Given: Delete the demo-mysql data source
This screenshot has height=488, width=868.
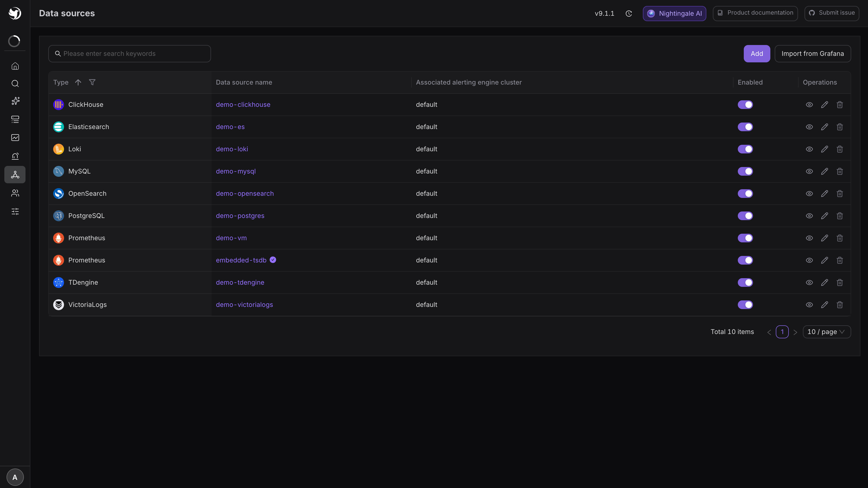Looking at the screenshot, I should point(840,171).
